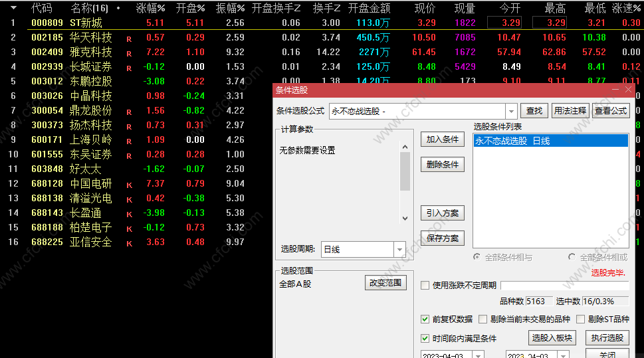This screenshot has height=358, width=644.
Task: Click the 改变范围 button
Action: [x=385, y=282]
